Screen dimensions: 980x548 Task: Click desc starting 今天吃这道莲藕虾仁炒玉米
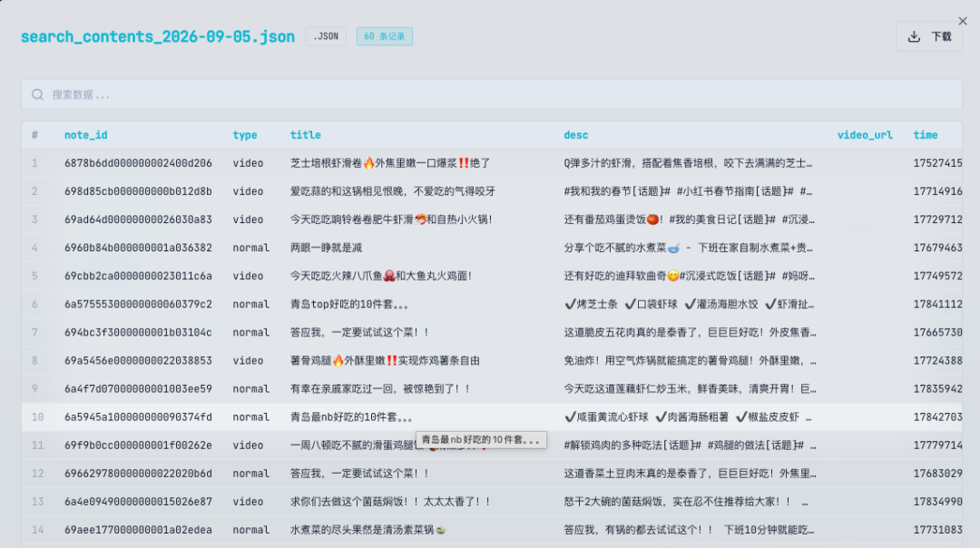tap(690, 388)
